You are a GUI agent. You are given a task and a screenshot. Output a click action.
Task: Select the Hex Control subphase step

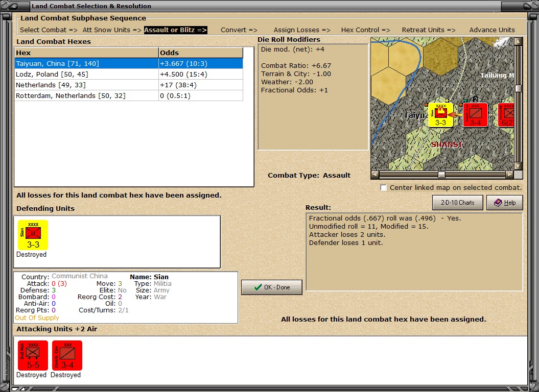tap(365, 30)
